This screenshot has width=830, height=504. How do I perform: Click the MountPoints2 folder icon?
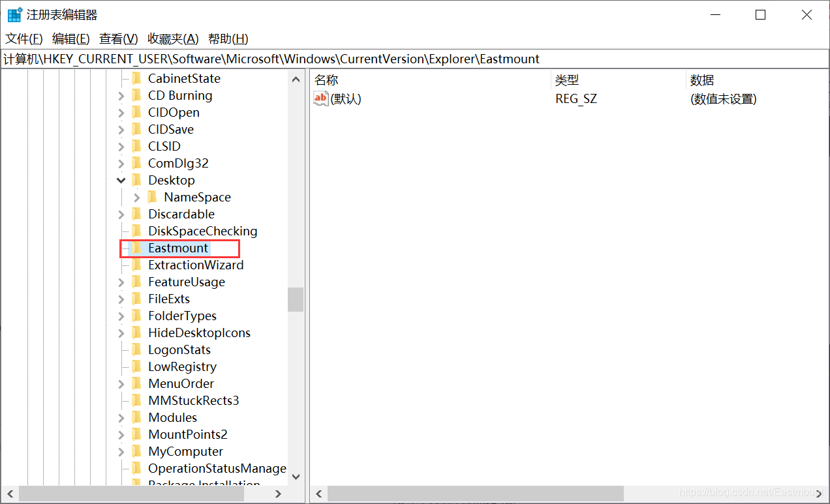[x=136, y=434]
